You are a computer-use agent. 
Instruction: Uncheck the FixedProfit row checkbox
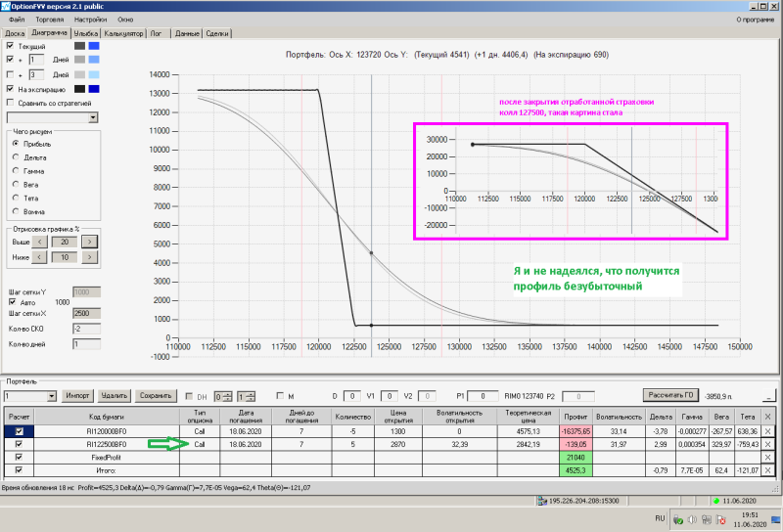coord(19,457)
